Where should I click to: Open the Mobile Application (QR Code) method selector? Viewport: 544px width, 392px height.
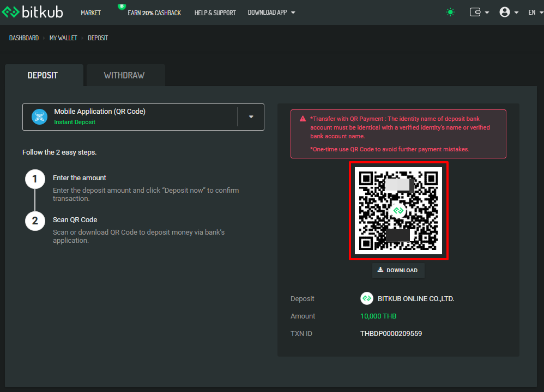143,117
